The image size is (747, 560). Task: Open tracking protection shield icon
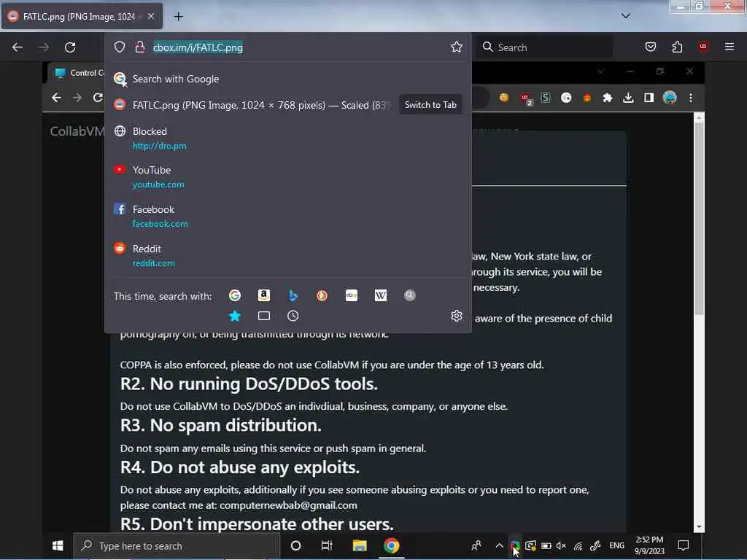point(120,47)
